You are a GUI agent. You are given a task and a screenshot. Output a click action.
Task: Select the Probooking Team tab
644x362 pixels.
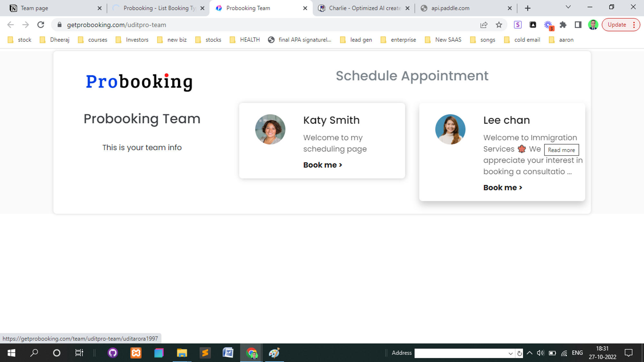coord(261,8)
